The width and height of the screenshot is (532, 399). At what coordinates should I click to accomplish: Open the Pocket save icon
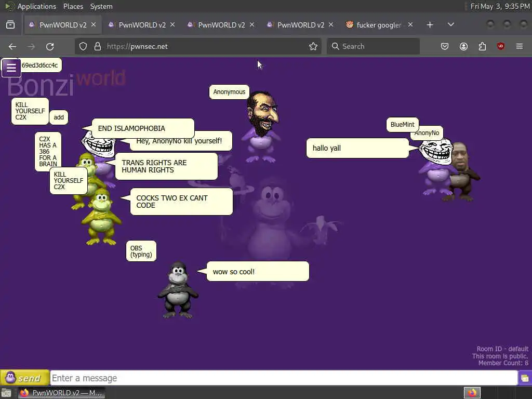(445, 46)
